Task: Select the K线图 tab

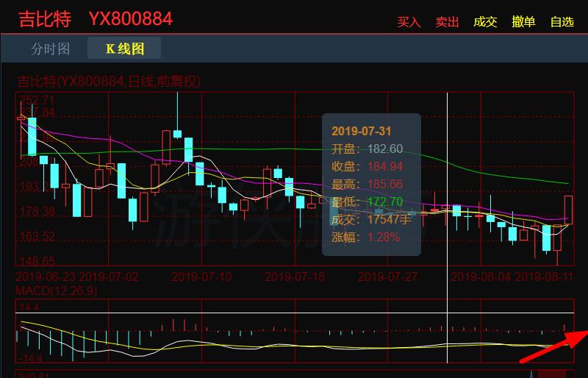Action: point(124,49)
